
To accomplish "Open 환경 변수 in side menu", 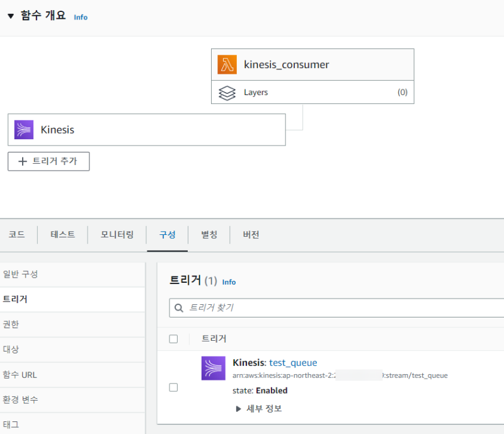I will coord(20,400).
